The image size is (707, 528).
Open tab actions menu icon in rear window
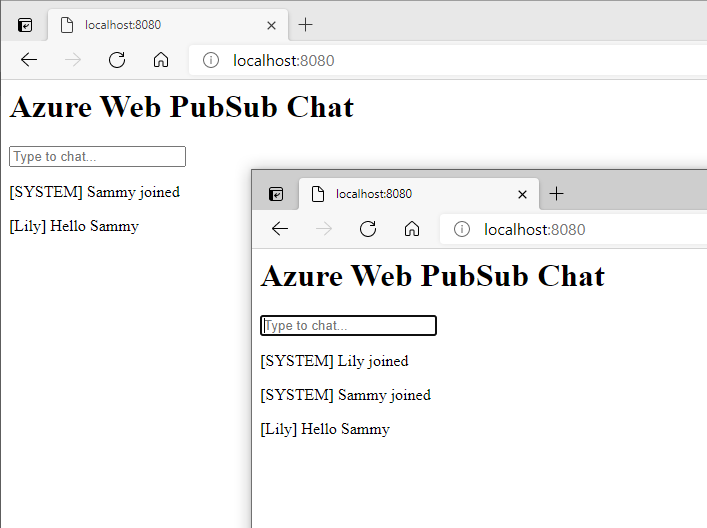coord(25,25)
